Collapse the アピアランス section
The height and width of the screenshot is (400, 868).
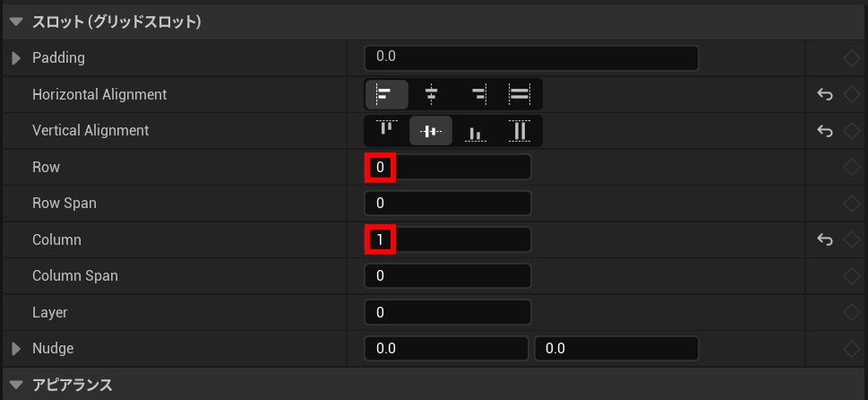[15, 385]
